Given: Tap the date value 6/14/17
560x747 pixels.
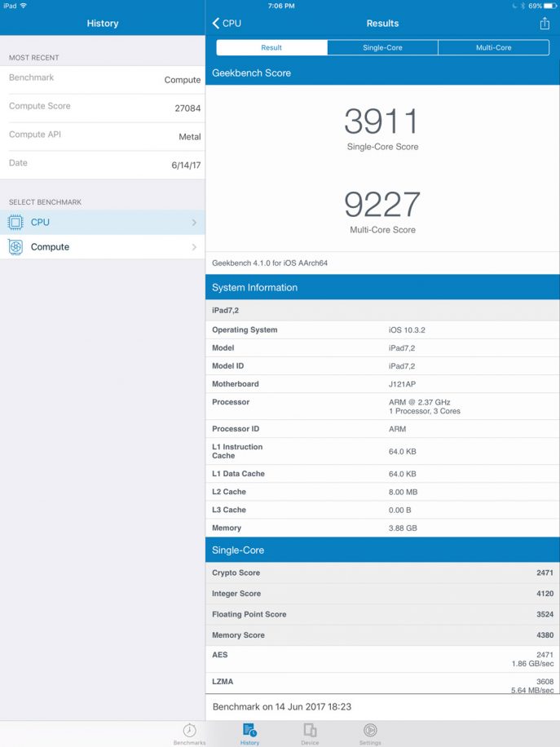Looking at the screenshot, I should point(186,166).
